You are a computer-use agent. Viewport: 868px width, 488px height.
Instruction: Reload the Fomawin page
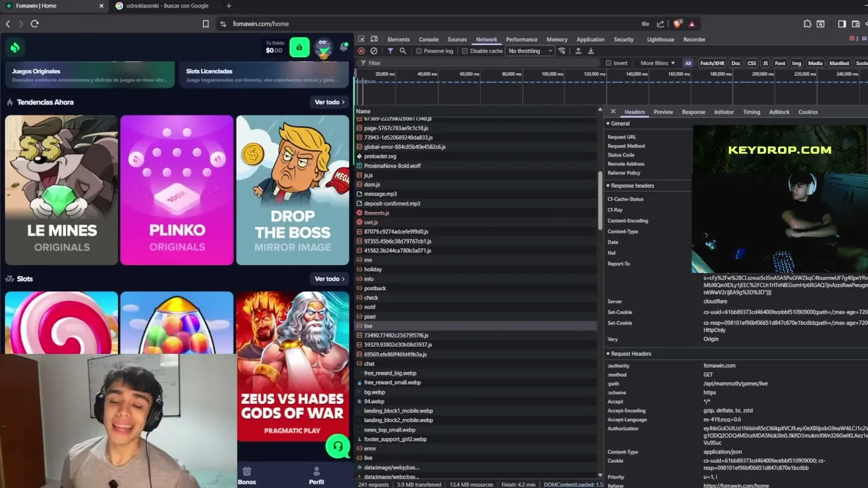click(35, 24)
